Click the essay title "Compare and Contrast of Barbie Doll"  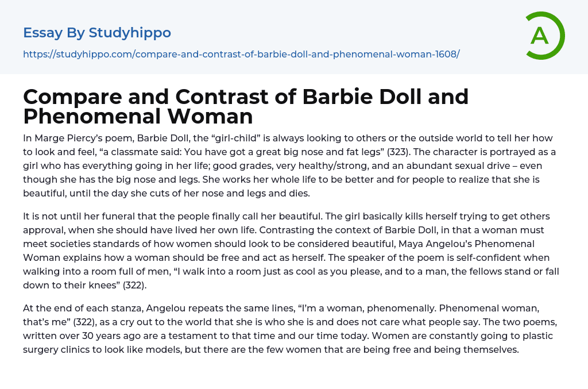(246, 97)
